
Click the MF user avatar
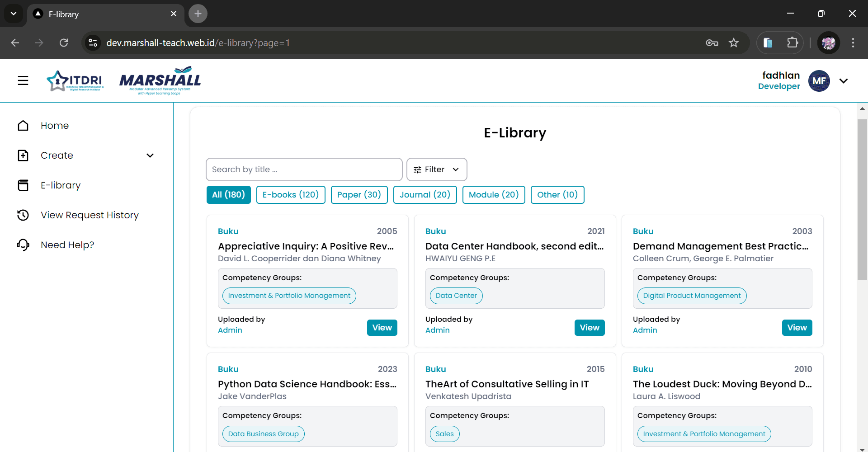click(x=819, y=81)
